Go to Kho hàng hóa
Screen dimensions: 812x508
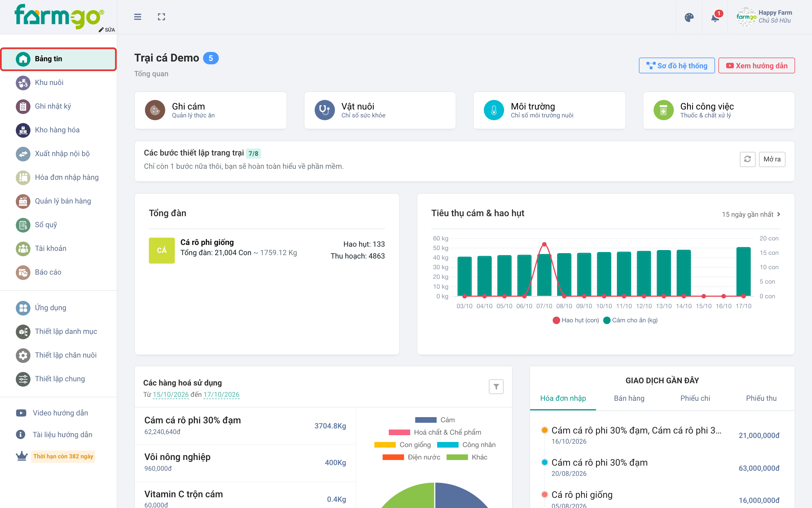58,130
